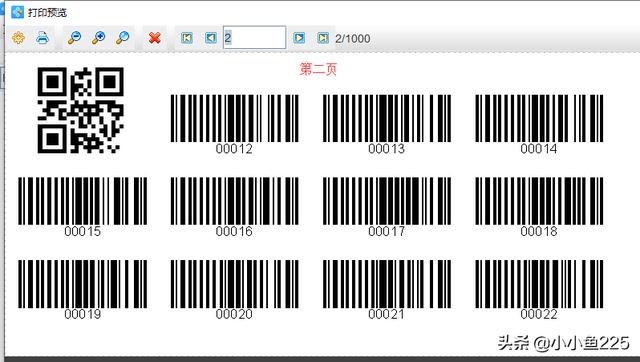640x362 pixels.
Task: Click the red 第二页 page title
Action: click(x=318, y=69)
